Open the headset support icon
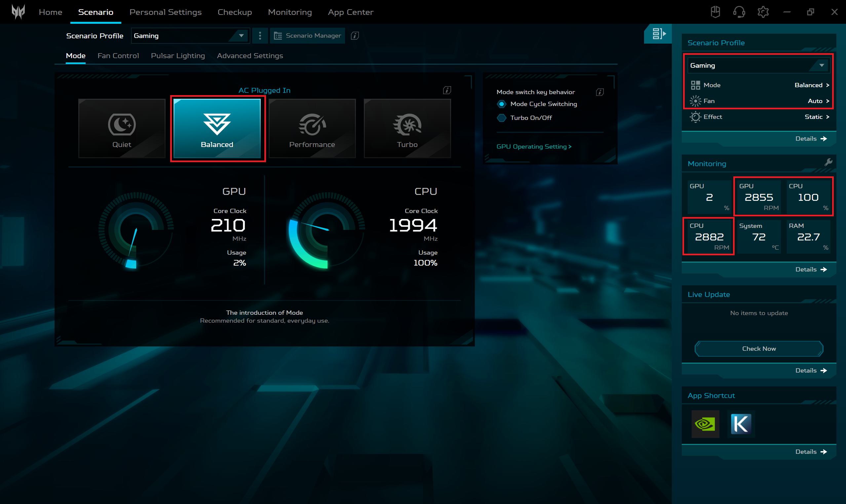This screenshot has width=846, height=504. (739, 12)
